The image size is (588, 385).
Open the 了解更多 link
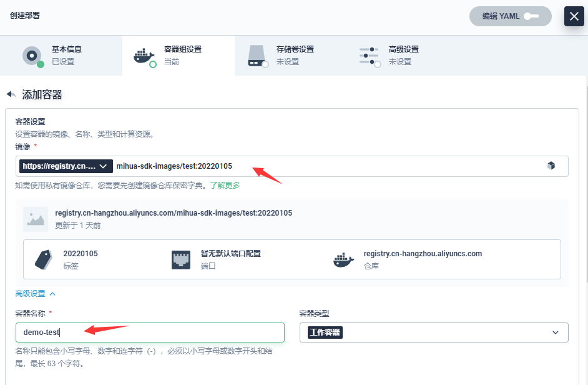(x=225, y=186)
